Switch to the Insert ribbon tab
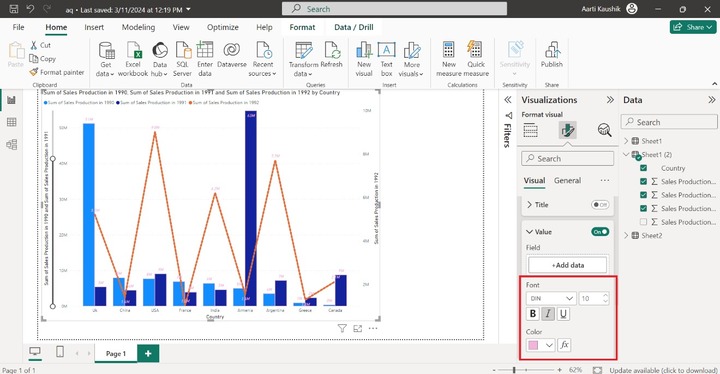 pyautogui.click(x=94, y=27)
